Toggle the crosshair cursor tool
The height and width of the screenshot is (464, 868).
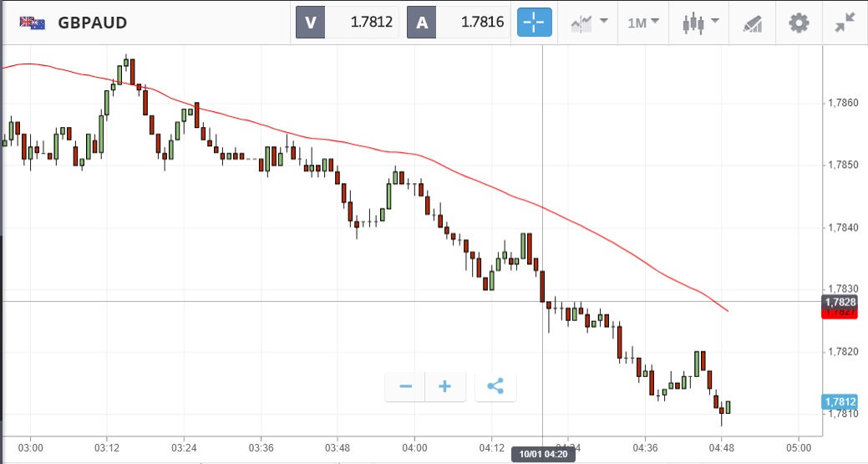click(x=535, y=23)
